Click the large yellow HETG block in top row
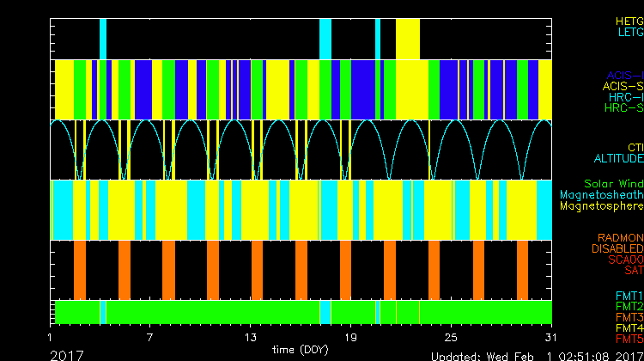Image resolution: width=644 pixels, height=361 pixels. pyautogui.click(x=408, y=39)
